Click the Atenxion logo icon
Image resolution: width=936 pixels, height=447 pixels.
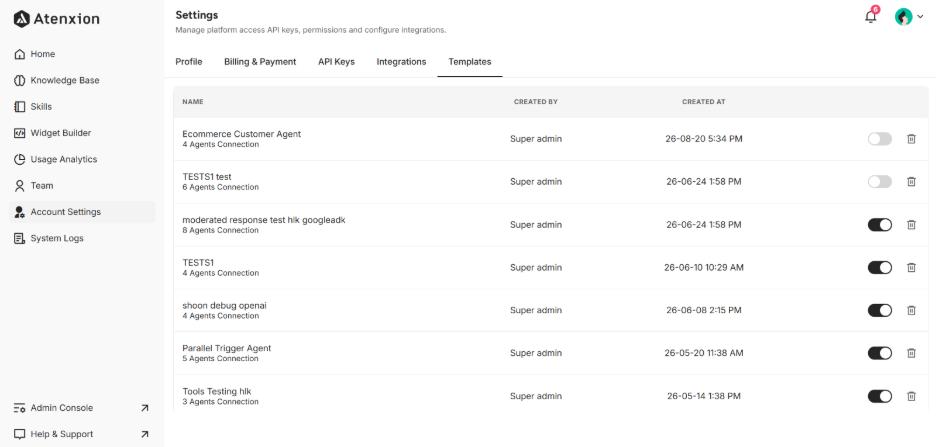click(21, 19)
